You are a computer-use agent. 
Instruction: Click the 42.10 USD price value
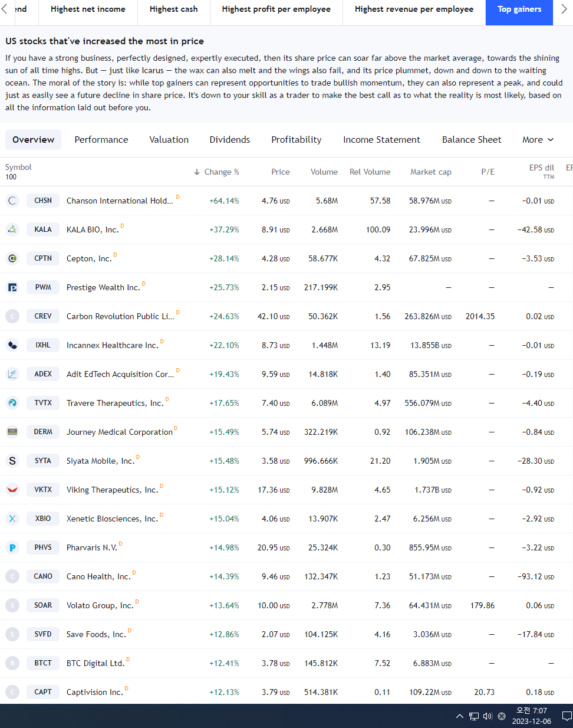pyautogui.click(x=274, y=316)
